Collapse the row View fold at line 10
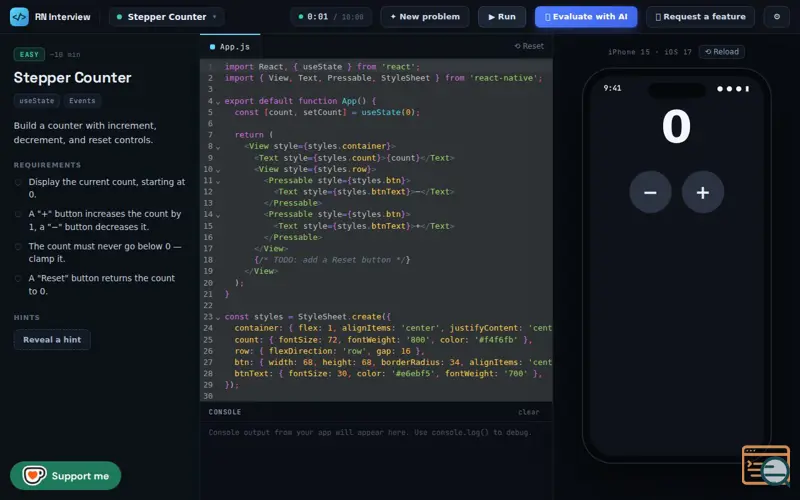The height and width of the screenshot is (500, 800). coord(218,170)
